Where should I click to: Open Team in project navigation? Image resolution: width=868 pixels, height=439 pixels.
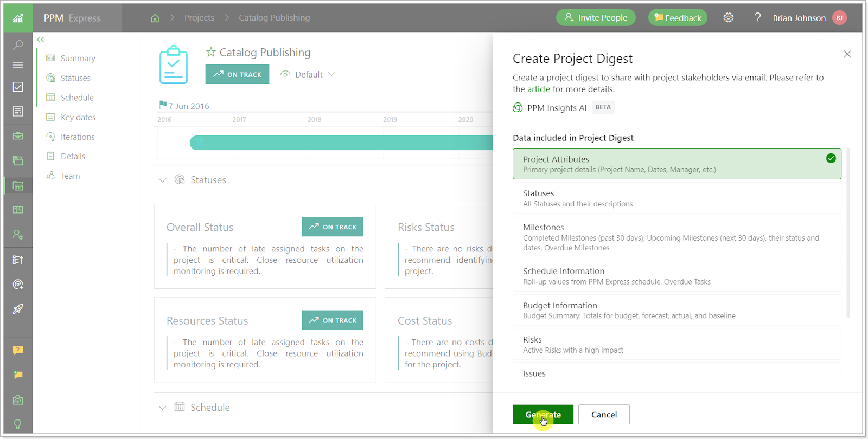(x=70, y=176)
